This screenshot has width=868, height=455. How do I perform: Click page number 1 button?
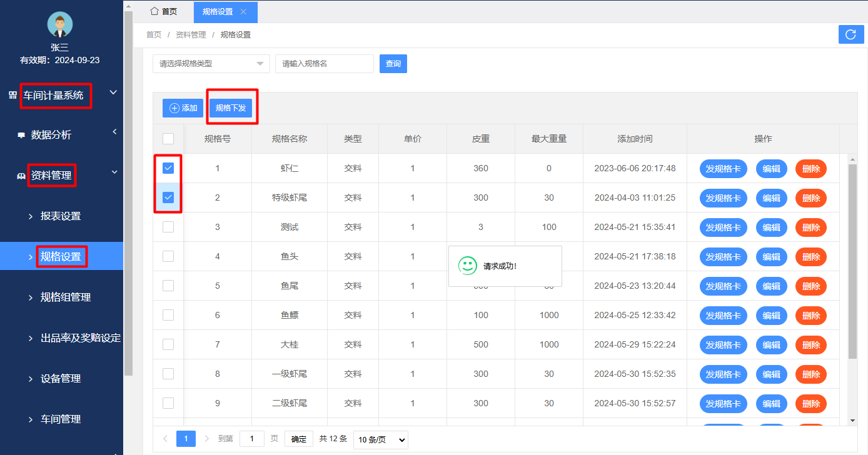pos(186,439)
